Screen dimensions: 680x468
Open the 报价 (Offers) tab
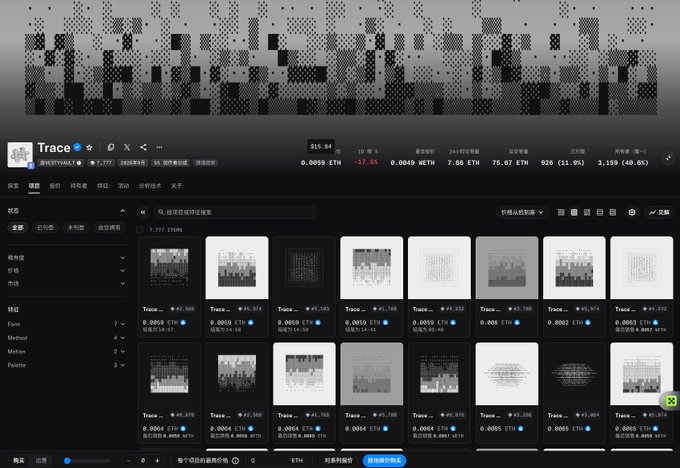click(55, 186)
